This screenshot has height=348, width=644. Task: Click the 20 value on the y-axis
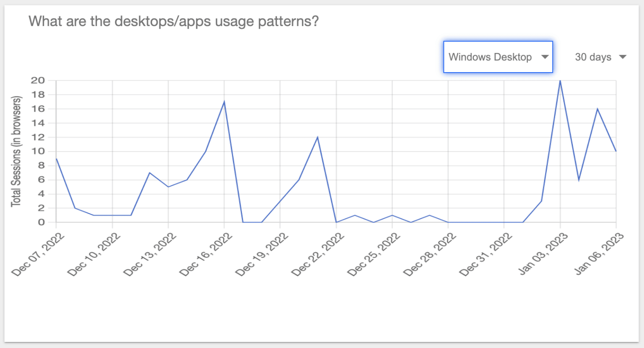click(38, 80)
